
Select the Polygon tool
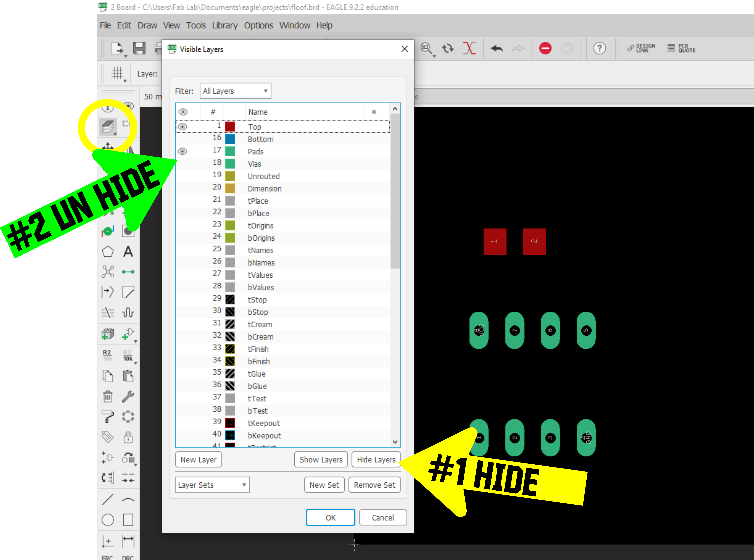point(108,252)
